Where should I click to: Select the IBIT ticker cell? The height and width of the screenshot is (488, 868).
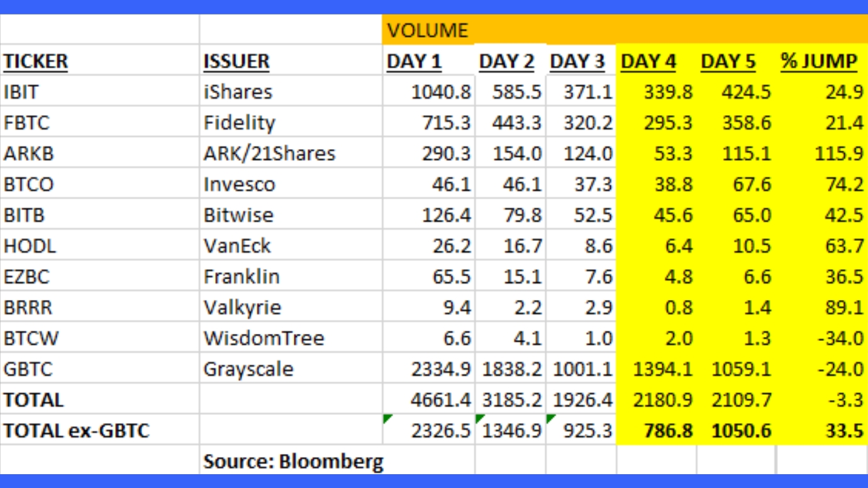pyautogui.click(x=21, y=92)
